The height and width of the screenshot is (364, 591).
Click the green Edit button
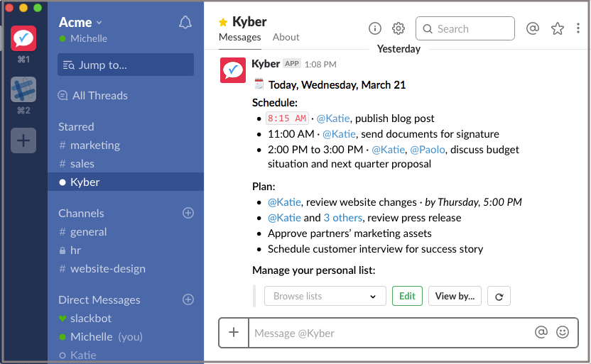pyautogui.click(x=408, y=297)
